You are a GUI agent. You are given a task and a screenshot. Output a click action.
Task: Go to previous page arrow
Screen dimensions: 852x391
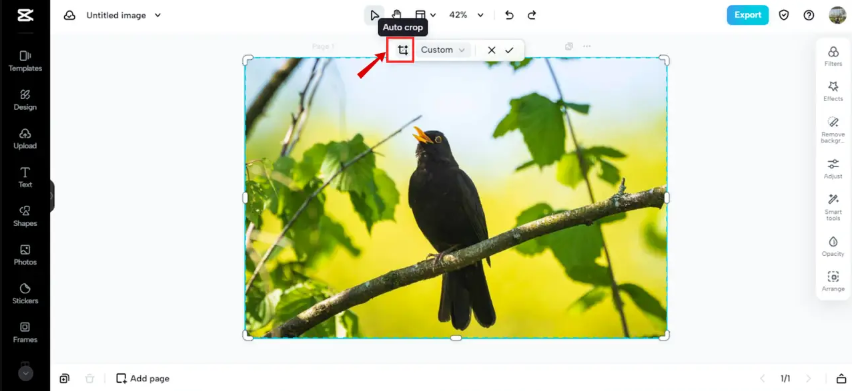[762, 379]
